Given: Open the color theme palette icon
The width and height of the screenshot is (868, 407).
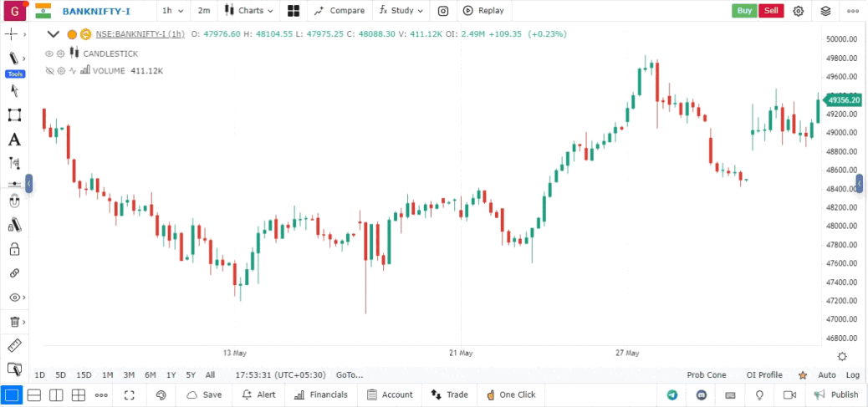Looking at the screenshot, I should (161, 395).
